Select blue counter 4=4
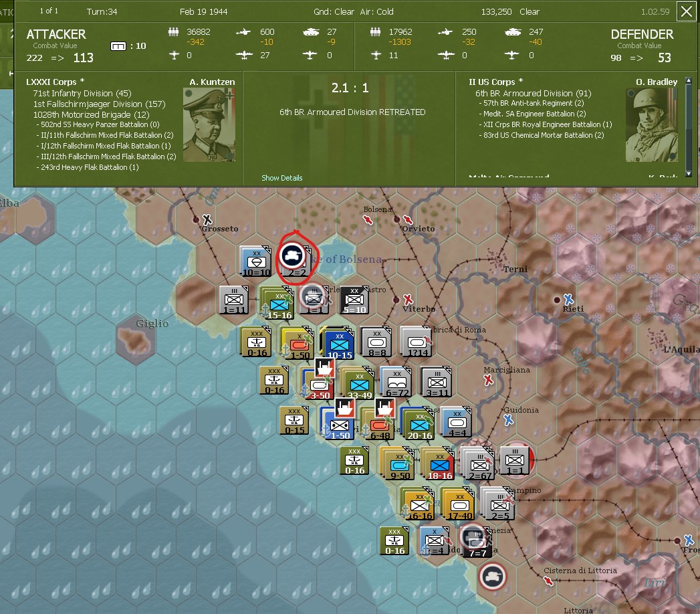Image resolution: width=700 pixels, height=614 pixels. (457, 421)
